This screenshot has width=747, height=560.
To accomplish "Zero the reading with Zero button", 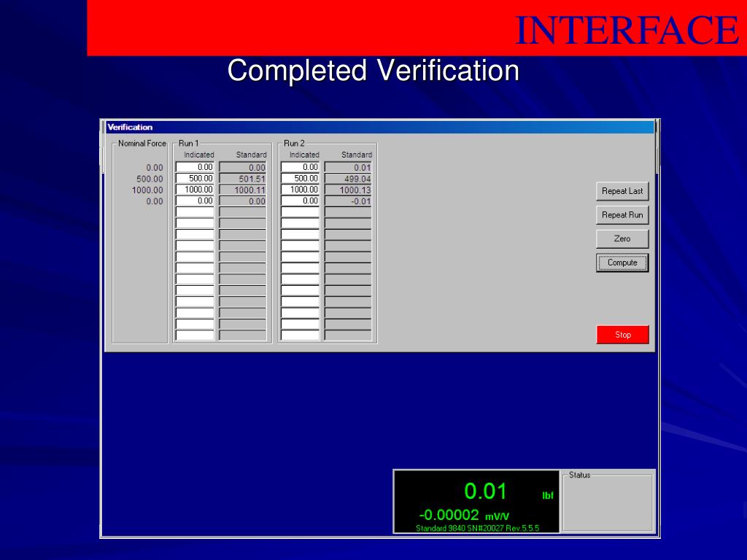I will [622, 238].
